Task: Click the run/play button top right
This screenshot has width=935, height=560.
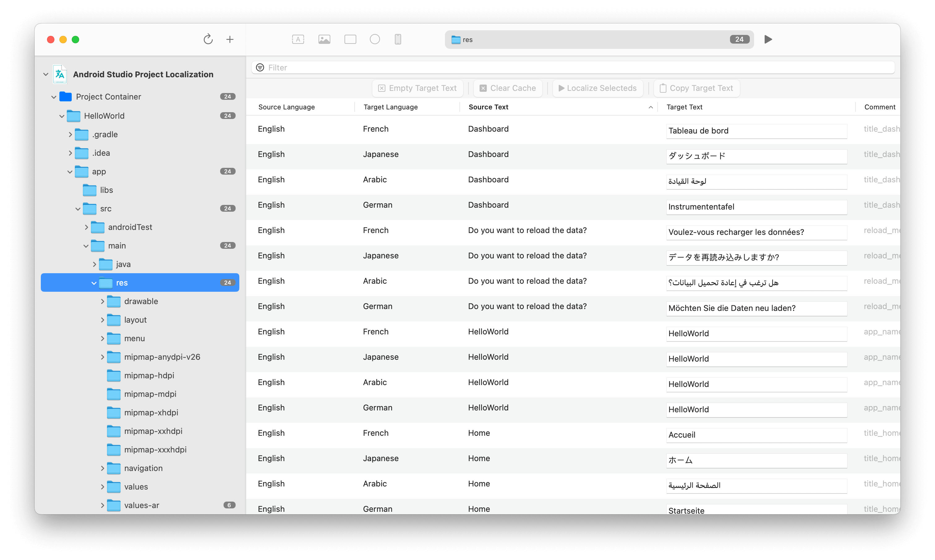Action: (x=768, y=39)
